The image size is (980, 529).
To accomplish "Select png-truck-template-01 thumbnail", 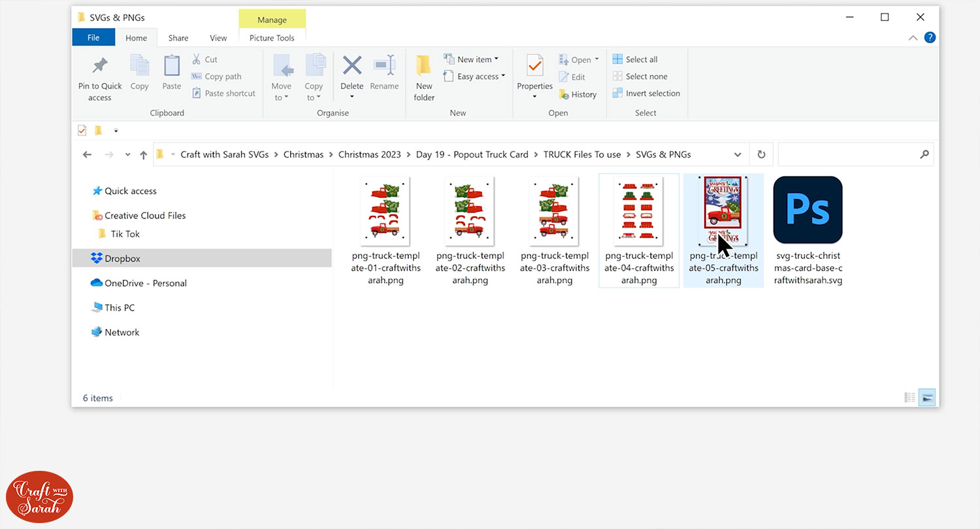I will [385, 211].
